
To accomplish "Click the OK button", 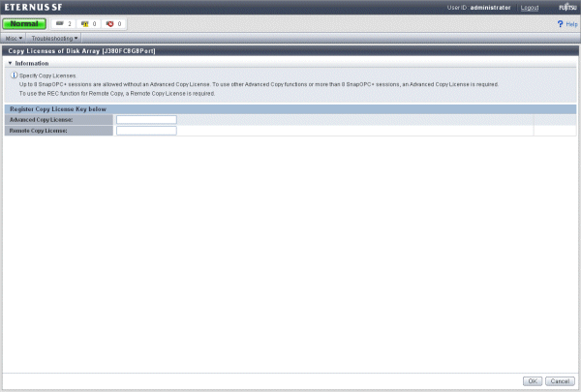I will (x=533, y=381).
